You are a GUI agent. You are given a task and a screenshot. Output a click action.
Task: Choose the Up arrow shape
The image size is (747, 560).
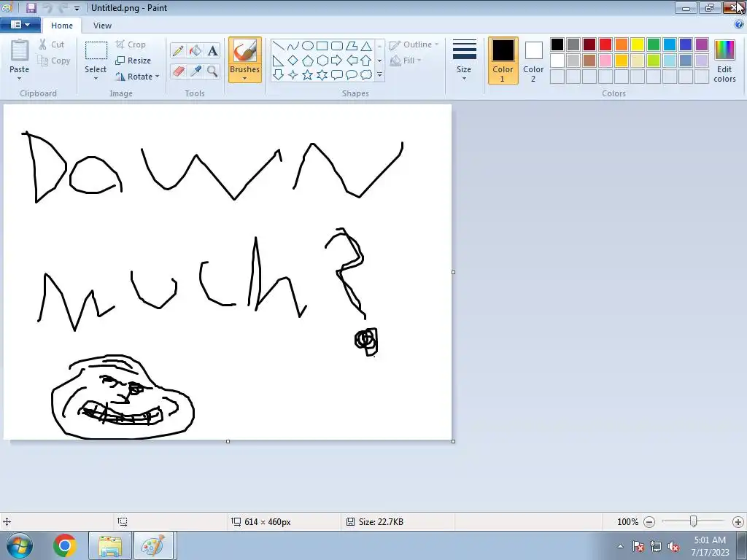[x=366, y=61]
